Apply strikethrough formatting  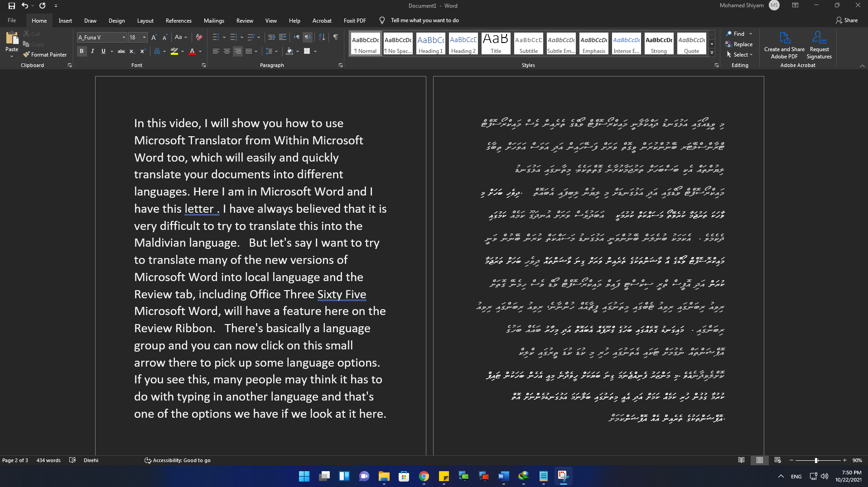[x=121, y=52]
